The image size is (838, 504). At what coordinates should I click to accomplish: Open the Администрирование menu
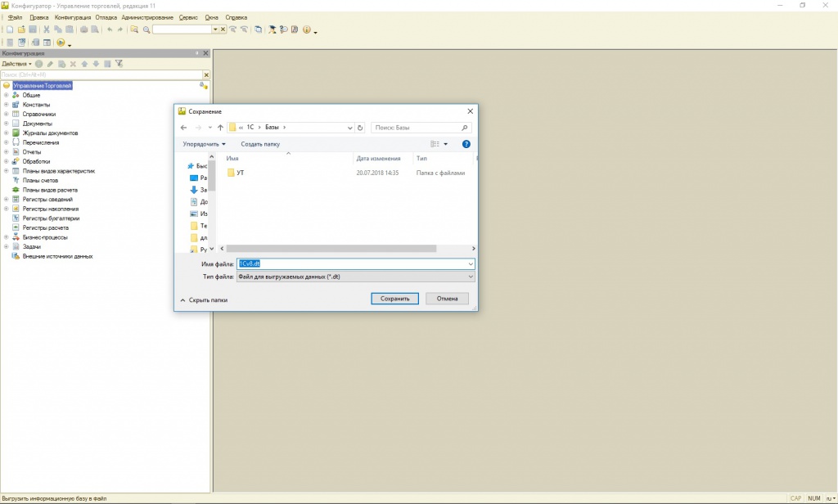tap(147, 17)
